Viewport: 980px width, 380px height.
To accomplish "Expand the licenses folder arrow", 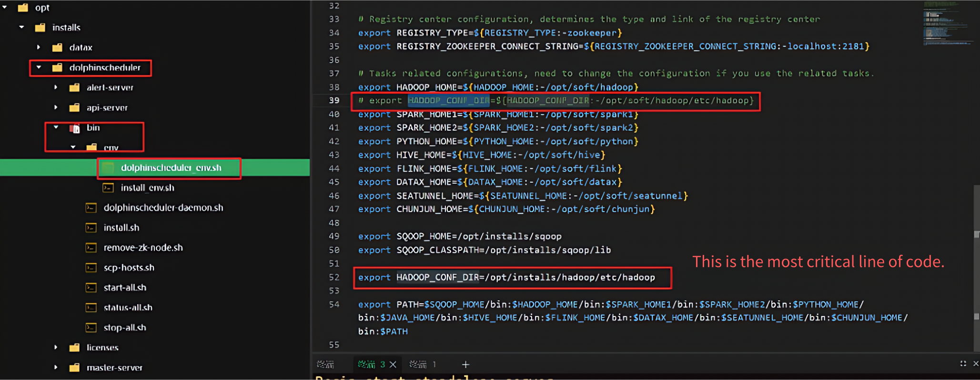I will point(56,348).
